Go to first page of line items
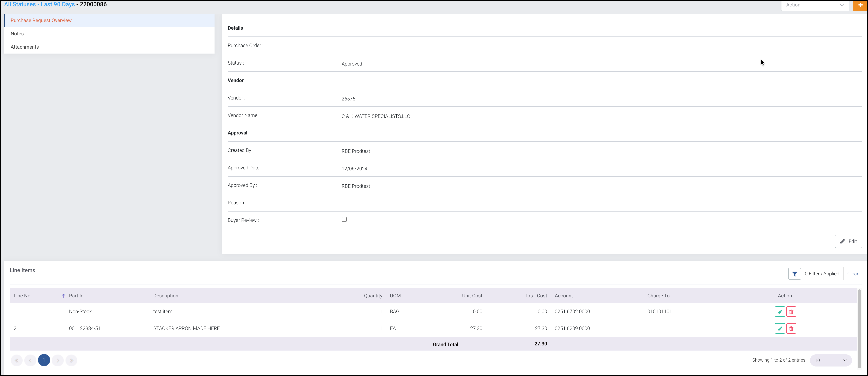 tap(17, 360)
